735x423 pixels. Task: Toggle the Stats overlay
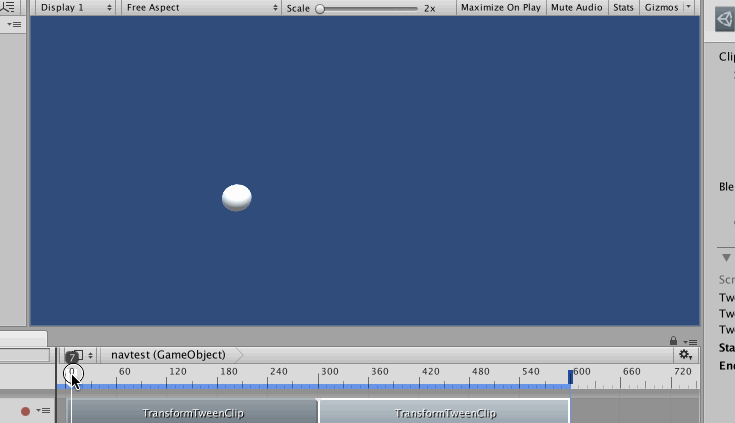[623, 8]
